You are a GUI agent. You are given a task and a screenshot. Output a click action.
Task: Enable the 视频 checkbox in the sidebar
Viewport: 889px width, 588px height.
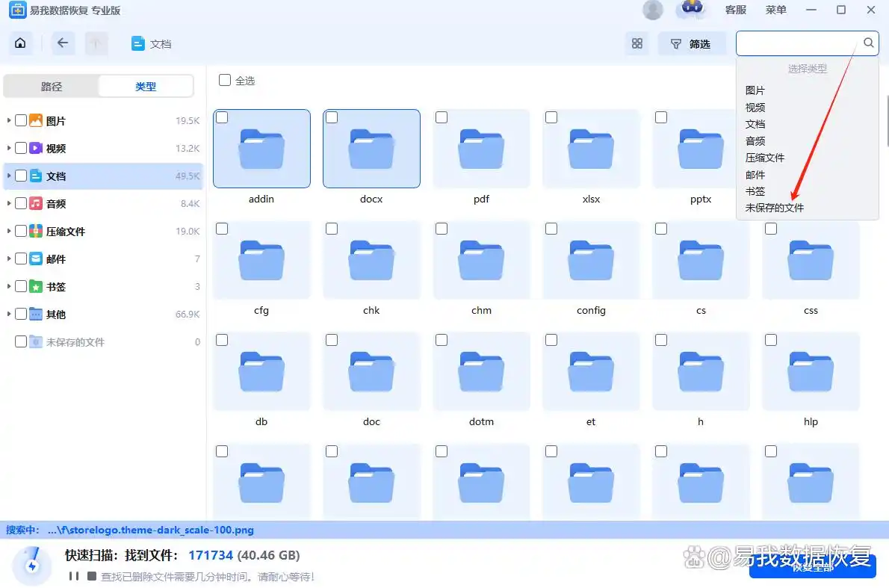pyautogui.click(x=21, y=148)
